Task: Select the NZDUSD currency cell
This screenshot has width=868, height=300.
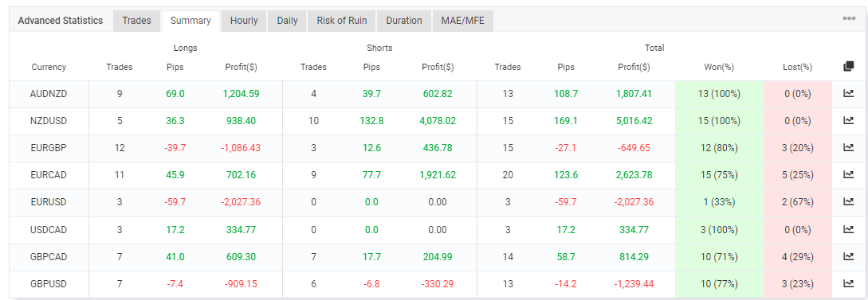Action: [x=49, y=121]
